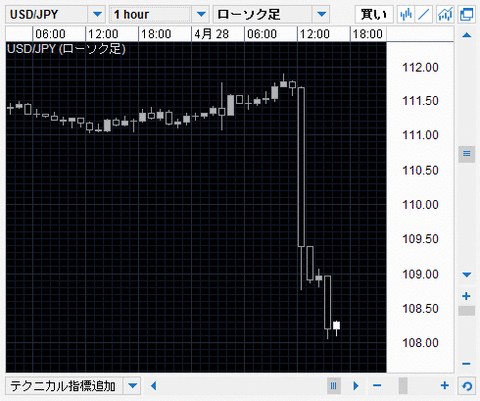Click the USD/JPY (ローソク足) chart title
The width and height of the screenshot is (480, 401).
pos(66,49)
